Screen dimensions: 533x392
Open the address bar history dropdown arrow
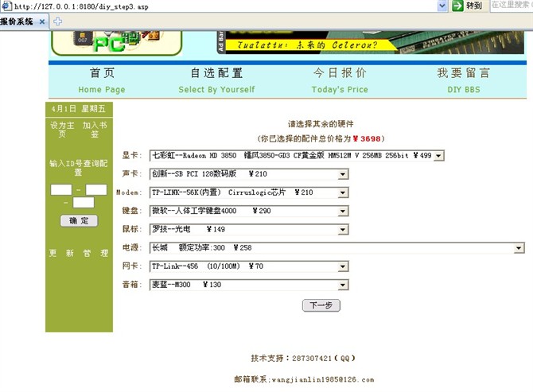click(442, 6)
